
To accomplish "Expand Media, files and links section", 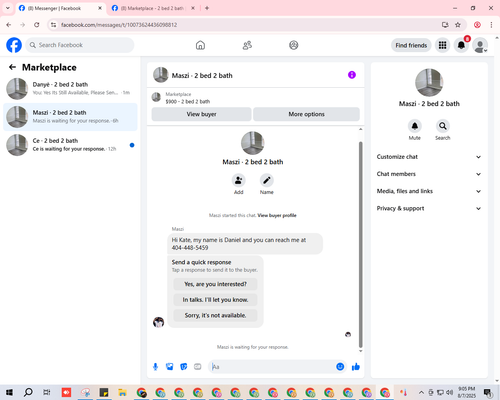I will [429, 191].
